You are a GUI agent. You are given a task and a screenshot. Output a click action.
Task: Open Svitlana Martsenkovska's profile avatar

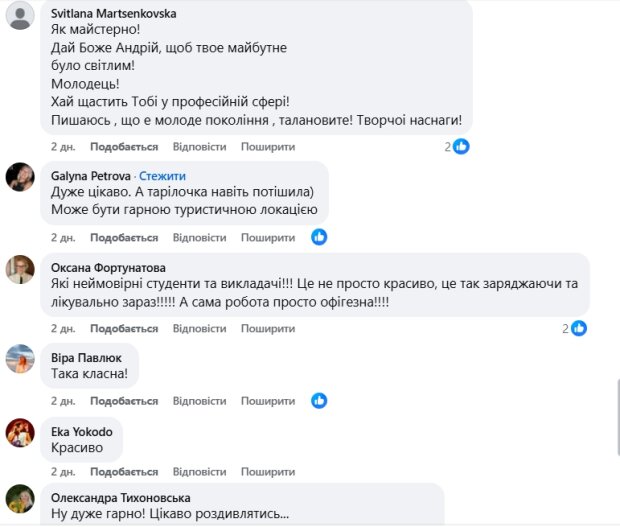20,17
